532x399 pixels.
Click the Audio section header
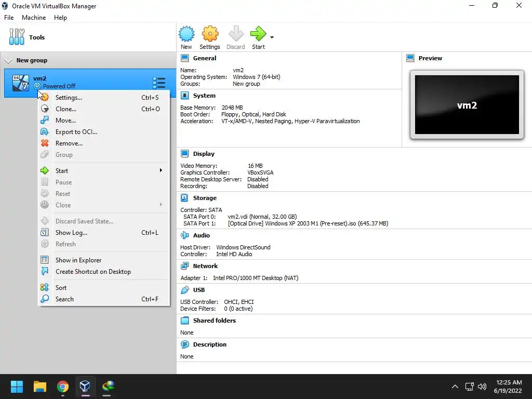pos(202,235)
